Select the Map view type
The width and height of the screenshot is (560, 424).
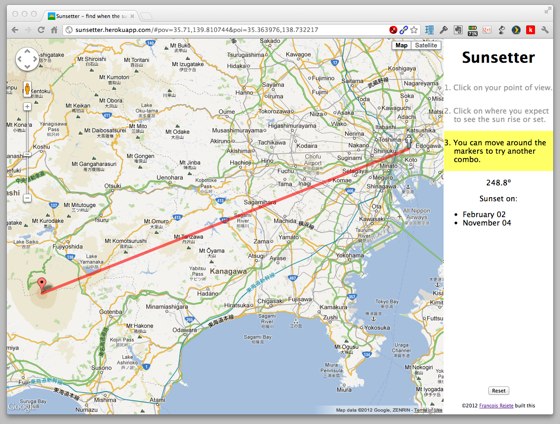pyautogui.click(x=401, y=45)
